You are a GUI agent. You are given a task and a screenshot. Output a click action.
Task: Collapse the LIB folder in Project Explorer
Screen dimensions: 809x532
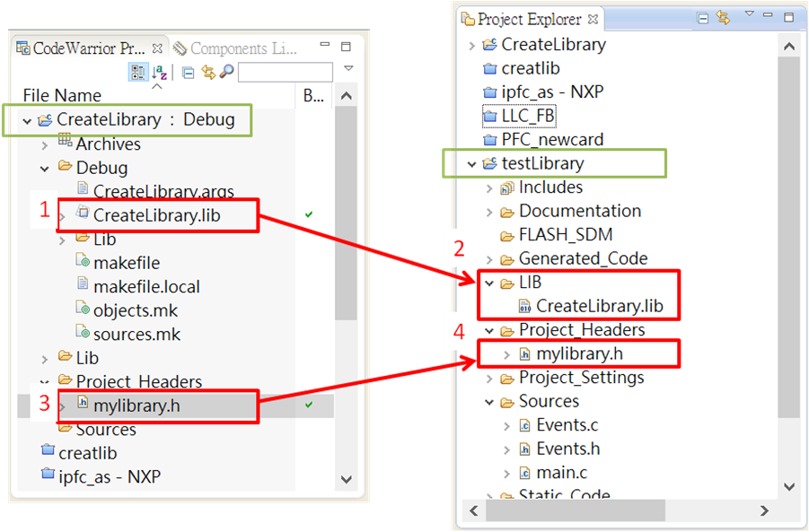[x=489, y=283]
